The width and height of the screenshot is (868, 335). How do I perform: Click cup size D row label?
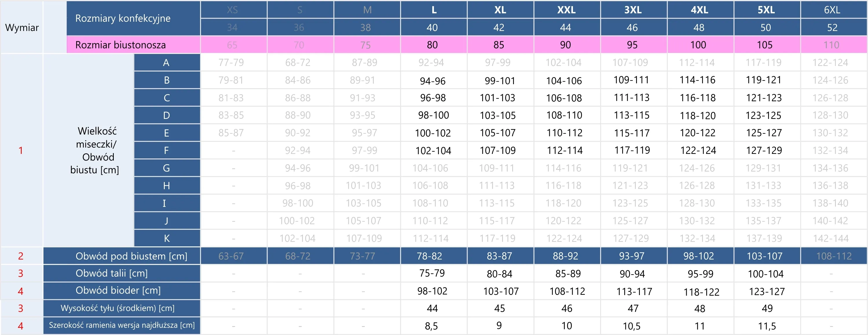tap(166, 115)
